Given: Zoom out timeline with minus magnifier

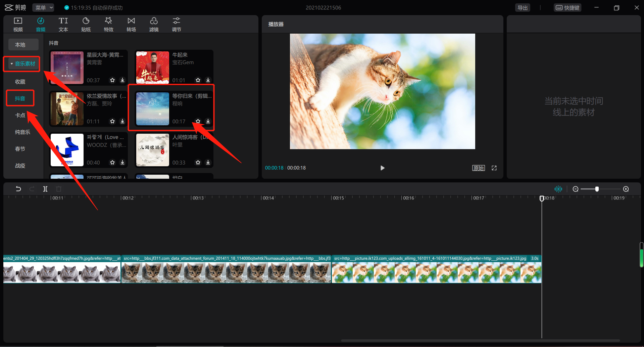Looking at the screenshot, I should tap(576, 189).
